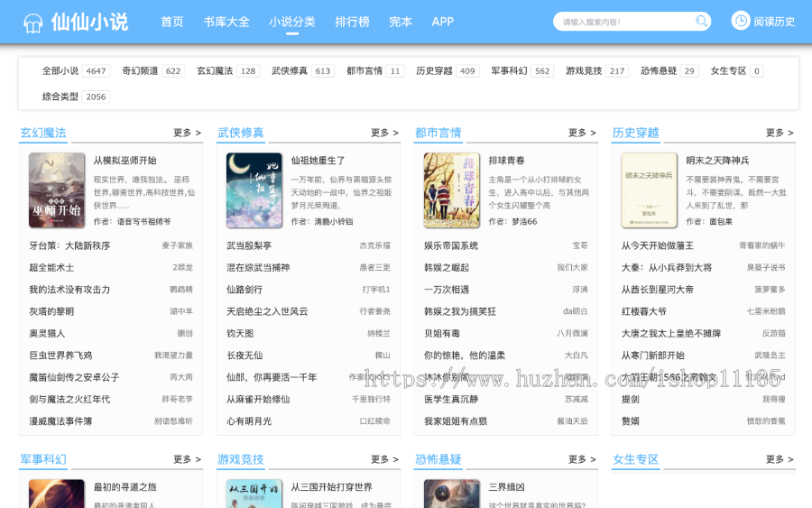Open the 仙祖她重生了 book cover
812x508 pixels.
[x=254, y=190]
